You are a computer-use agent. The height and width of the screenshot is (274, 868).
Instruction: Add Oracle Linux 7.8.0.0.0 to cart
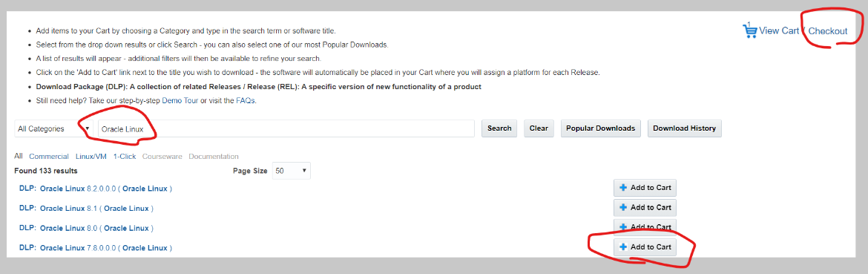(x=645, y=247)
